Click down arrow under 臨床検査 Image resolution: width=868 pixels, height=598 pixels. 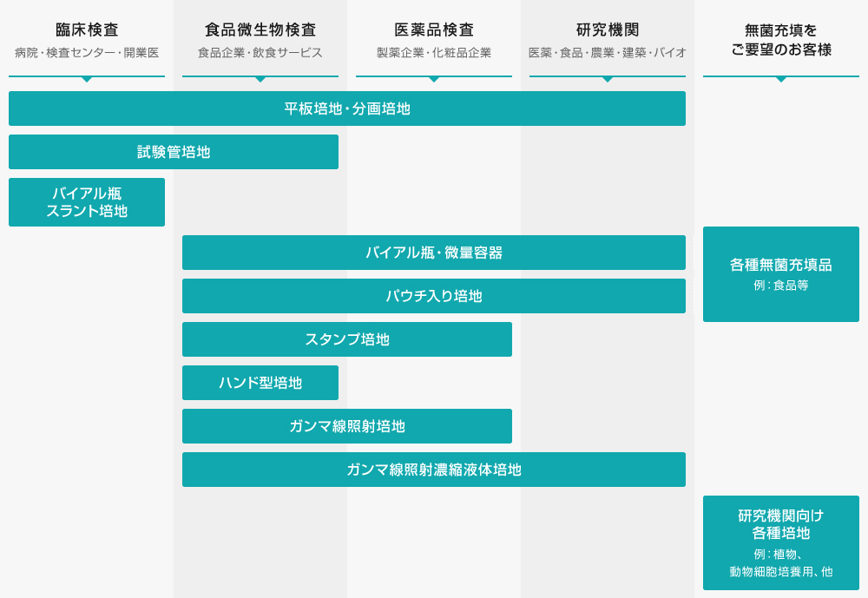click(87, 79)
